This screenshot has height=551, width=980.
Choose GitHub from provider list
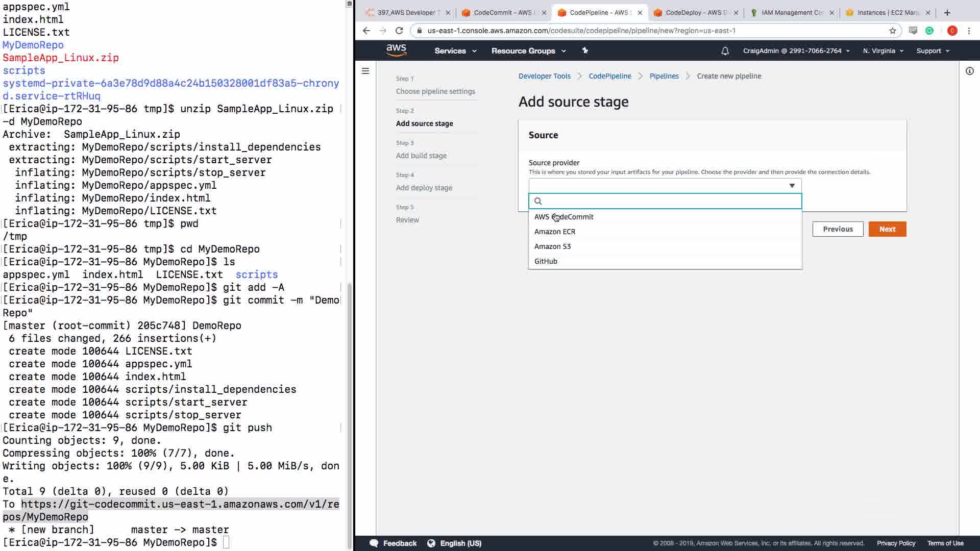tap(546, 261)
